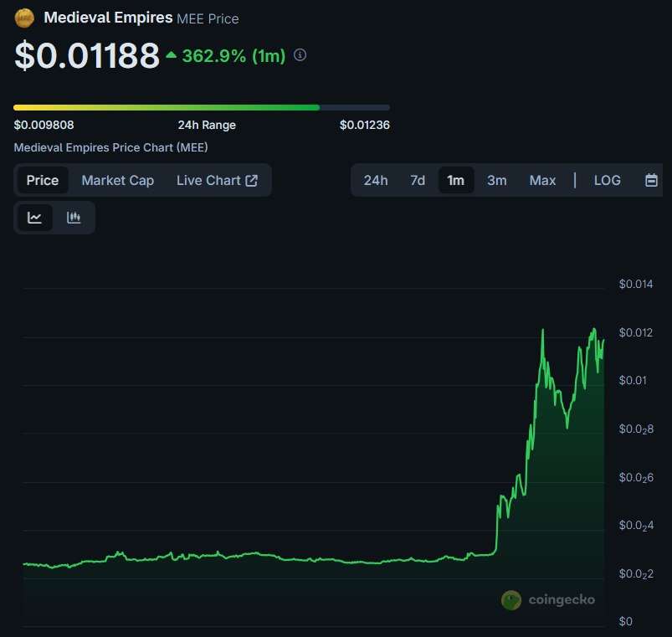The image size is (672, 637).
Task: Set chart range to 1m
Action: pyautogui.click(x=456, y=180)
